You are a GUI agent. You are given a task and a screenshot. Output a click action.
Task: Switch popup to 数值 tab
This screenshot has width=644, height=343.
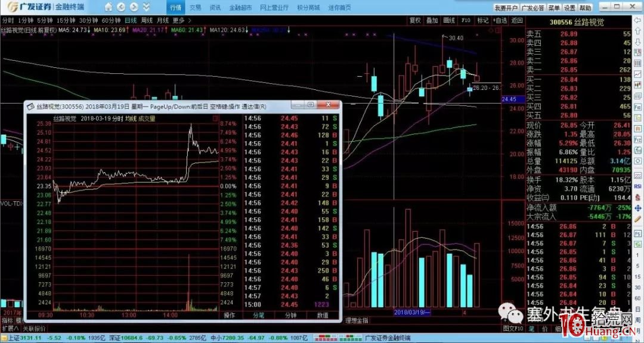pyautogui.click(x=323, y=315)
